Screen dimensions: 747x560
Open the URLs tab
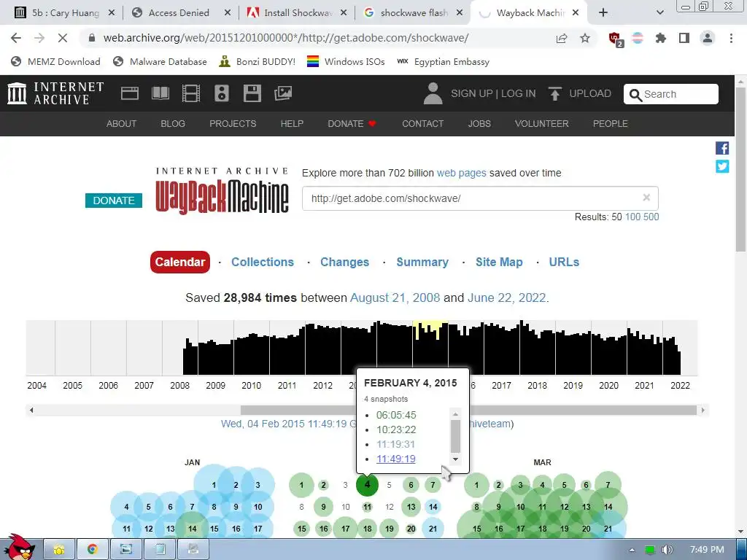tap(564, 262)
